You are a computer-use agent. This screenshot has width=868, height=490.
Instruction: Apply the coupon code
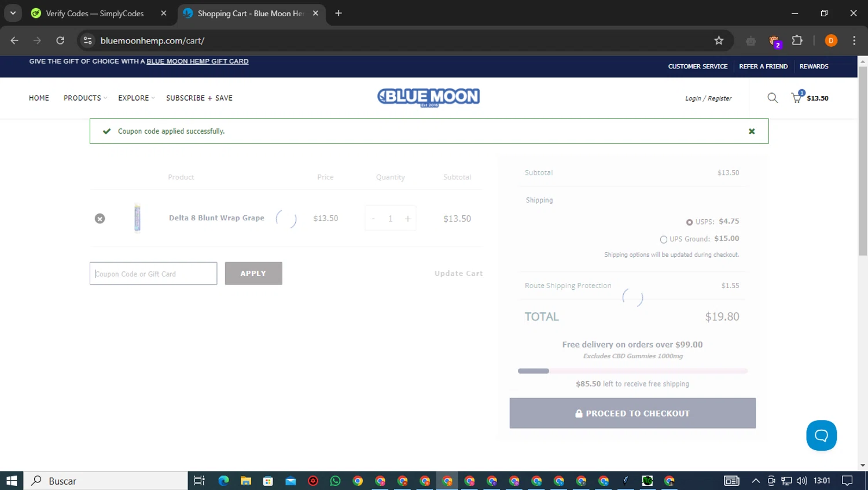(x=253, y=273)
